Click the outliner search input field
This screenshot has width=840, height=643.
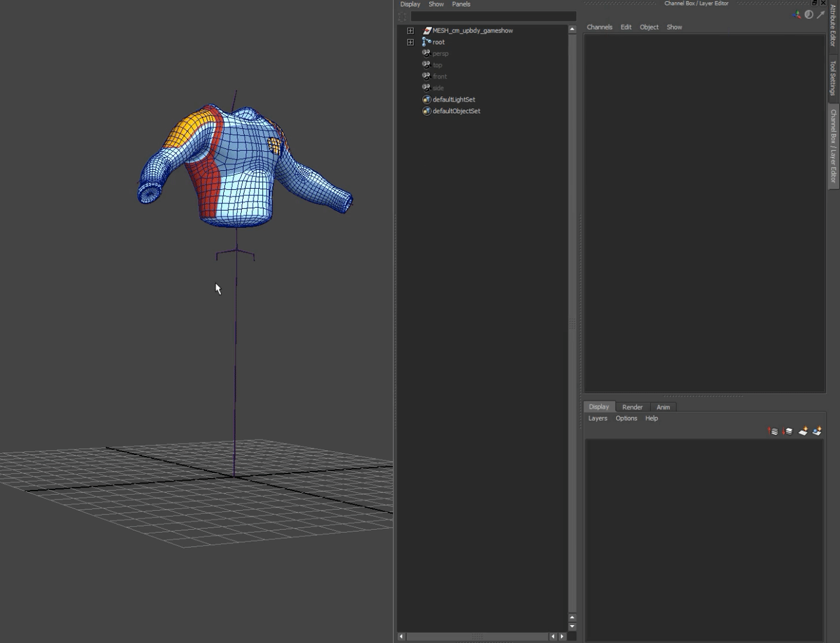pos(494,17)
